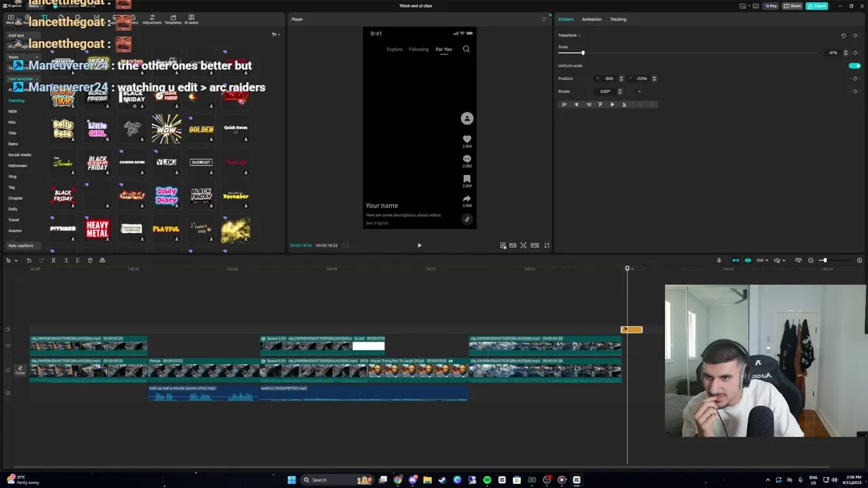Click the Windows Start button
This screenshot has height=488, width=868.
(292, 480)
